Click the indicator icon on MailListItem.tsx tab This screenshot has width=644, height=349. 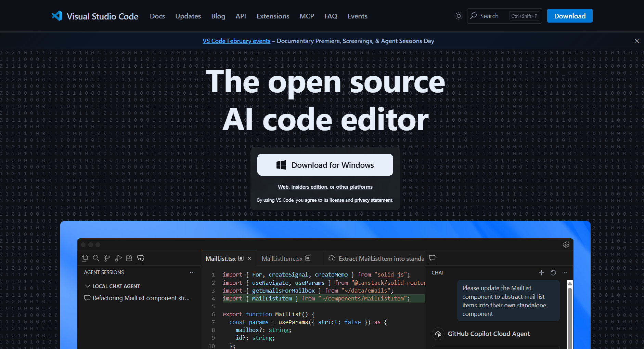tap(308, 258)
